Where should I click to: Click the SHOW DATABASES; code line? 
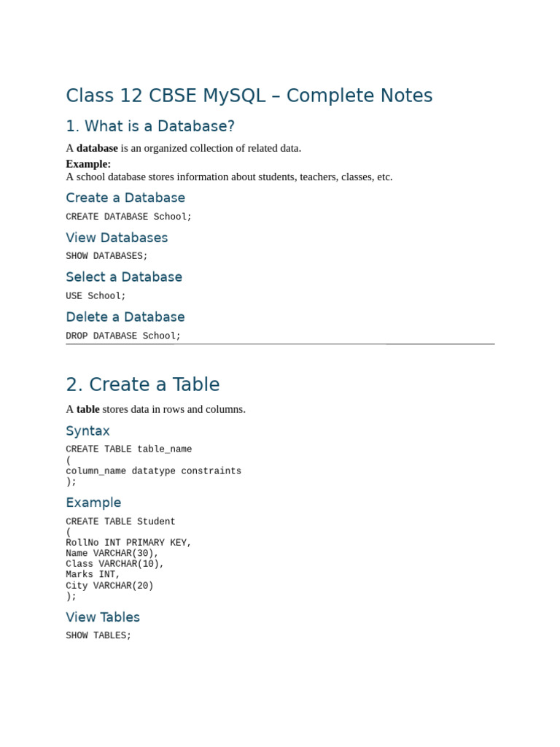tap(106, 256)
